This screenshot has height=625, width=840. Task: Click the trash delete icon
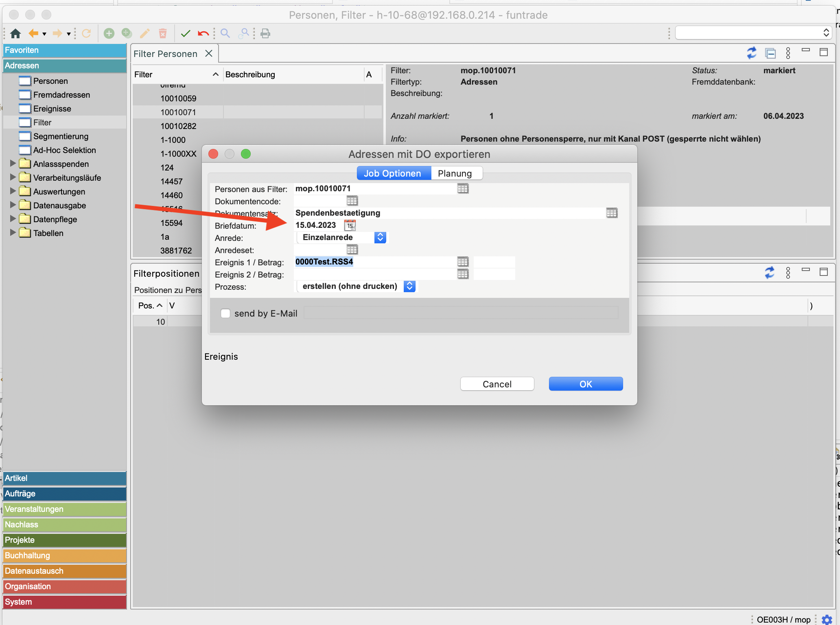coord(162,33)
